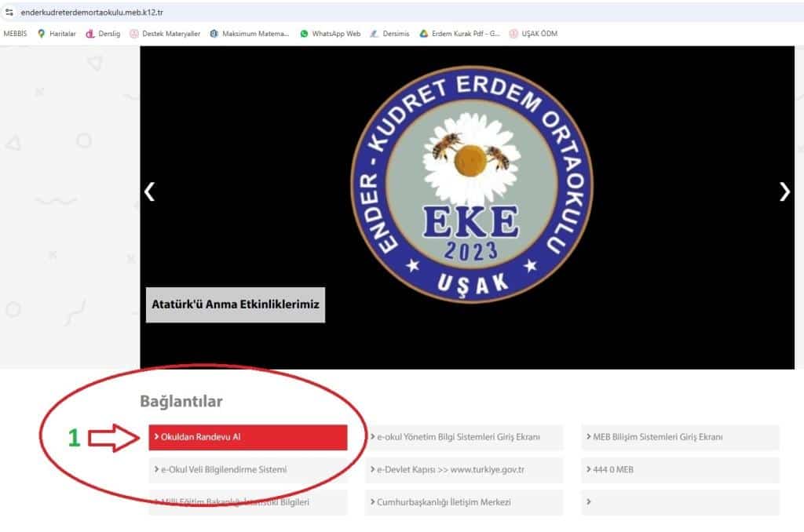Open the Erdem Kurak Pdf Drive bookmark
This screenshot has width=804, height=532.
click(x=459, y=33)
